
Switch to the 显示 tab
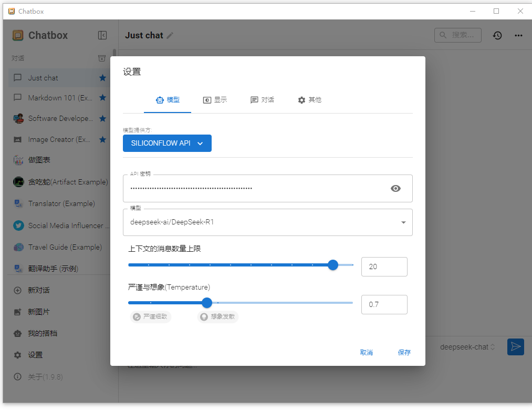[x=215, y=100]
